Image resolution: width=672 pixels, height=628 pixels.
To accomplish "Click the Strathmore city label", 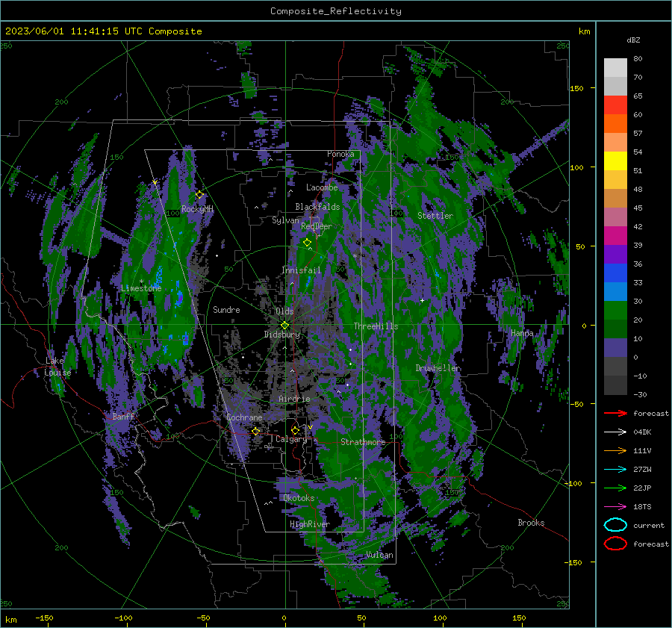I will pyautogui.click(x=363, y=442).
